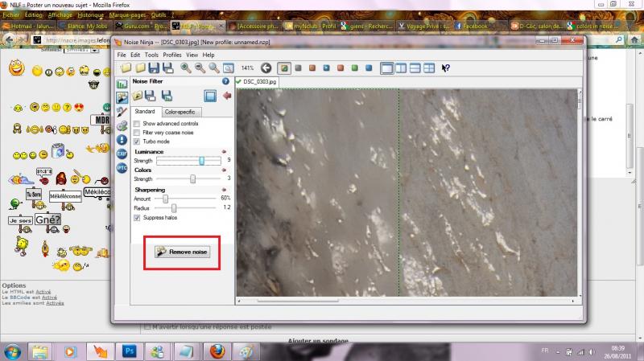Click the third magnifier icon beside zoom out
644x361 pixels.
(214, 68)
